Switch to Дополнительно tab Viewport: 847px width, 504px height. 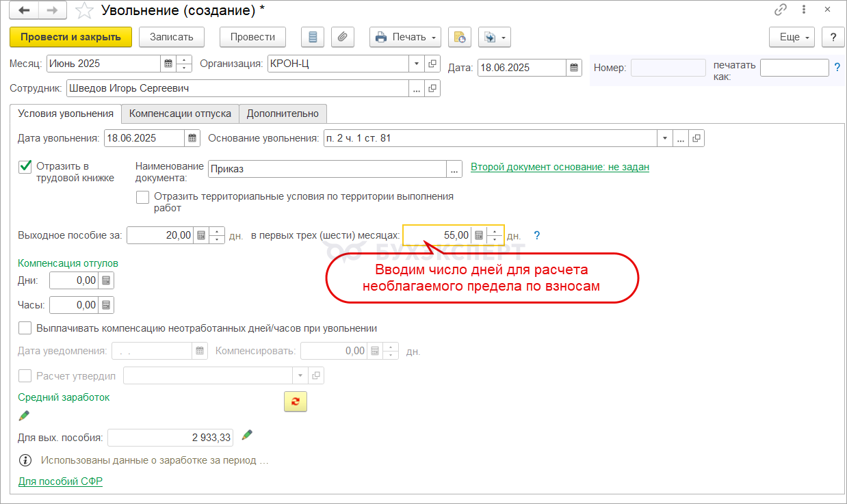[283, 114]
